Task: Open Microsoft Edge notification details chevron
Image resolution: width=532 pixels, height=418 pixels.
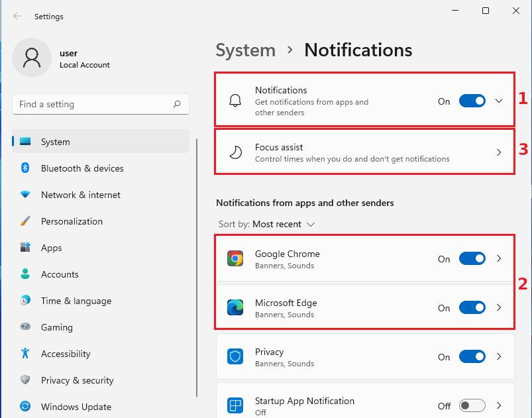Action: (x=499, y=307)
